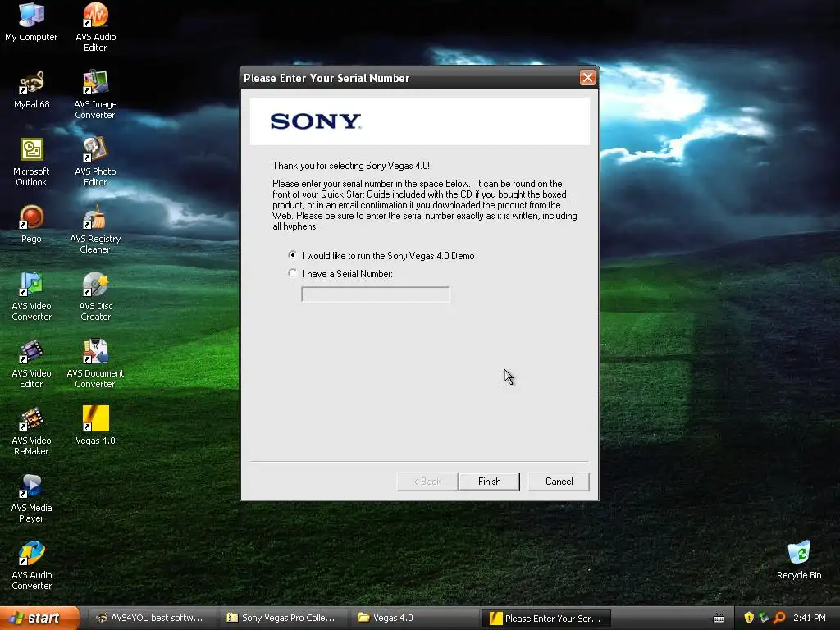Click the network connection tray icon
The image size is (840, 630).
764,618
